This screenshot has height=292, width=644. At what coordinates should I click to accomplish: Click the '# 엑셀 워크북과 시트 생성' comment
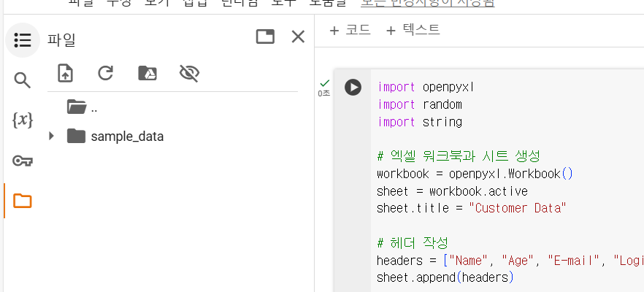coord(459,156)
